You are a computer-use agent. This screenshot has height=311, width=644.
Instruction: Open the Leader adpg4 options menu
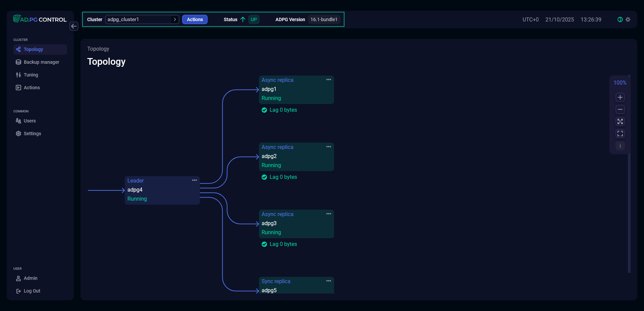click(195, 180)
